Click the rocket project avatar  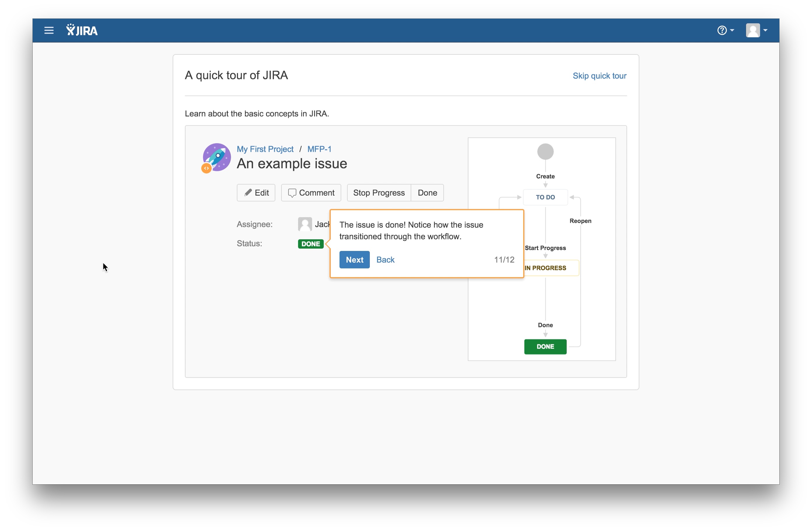coord(216,158)
